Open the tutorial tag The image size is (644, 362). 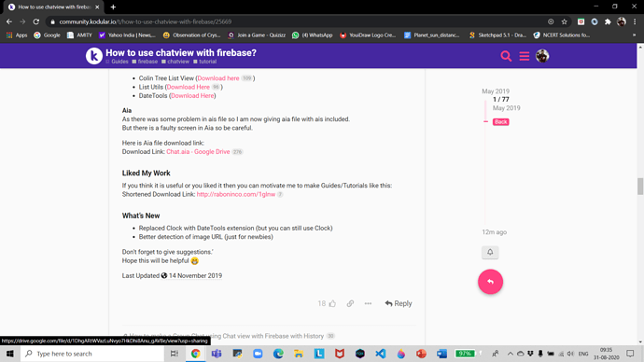pos(205,62)
